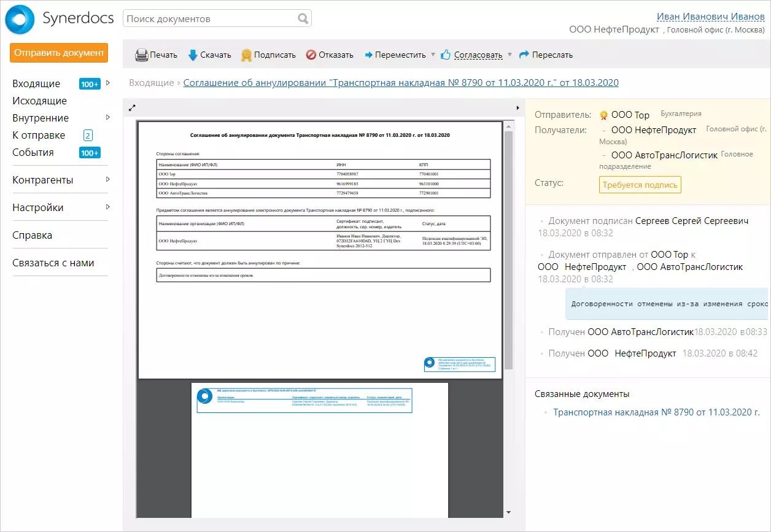Expand the Внутренние submenu arrow
This screenshot has height=532, width=771.
click(107, 117)
